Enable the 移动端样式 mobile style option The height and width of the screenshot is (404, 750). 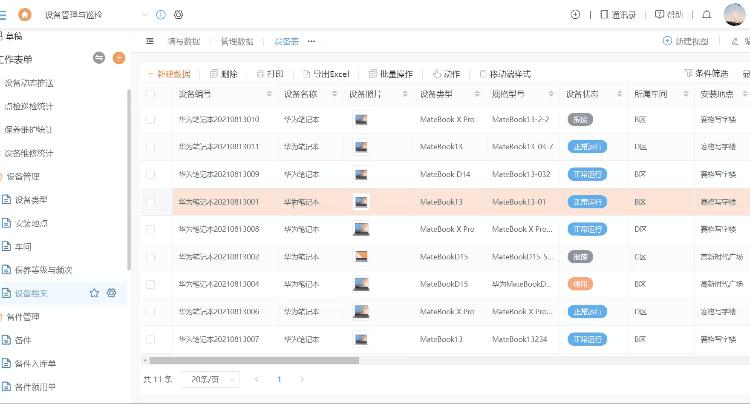505,74
